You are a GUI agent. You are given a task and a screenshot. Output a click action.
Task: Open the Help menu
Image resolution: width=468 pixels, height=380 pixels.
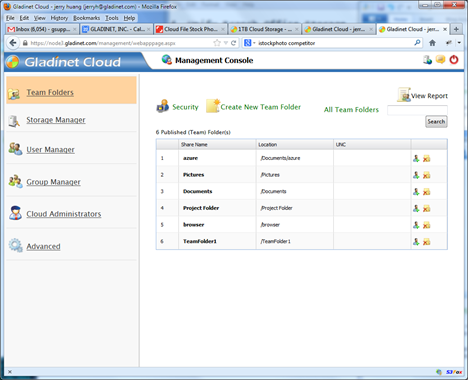pyautogui.click(x=129, y=18)
